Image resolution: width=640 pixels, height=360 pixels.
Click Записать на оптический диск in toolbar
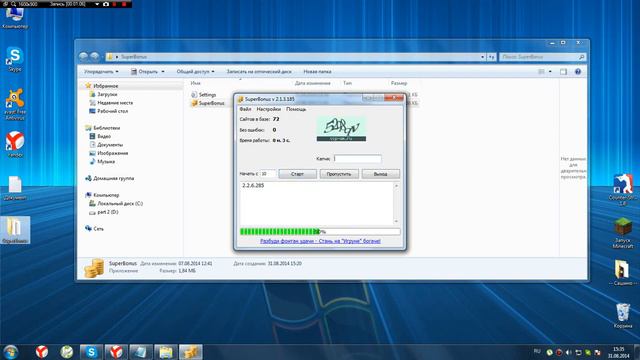click(x=259, y=71)
